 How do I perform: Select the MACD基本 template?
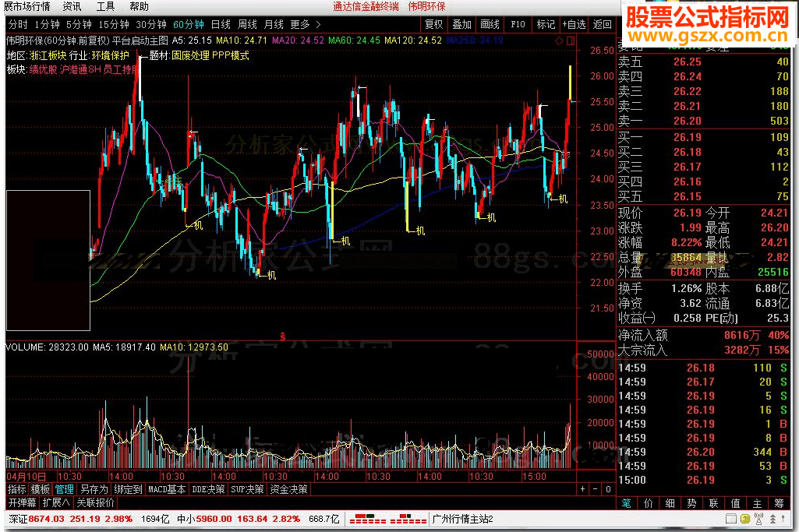pyautogui.click(x=167, y=489)
